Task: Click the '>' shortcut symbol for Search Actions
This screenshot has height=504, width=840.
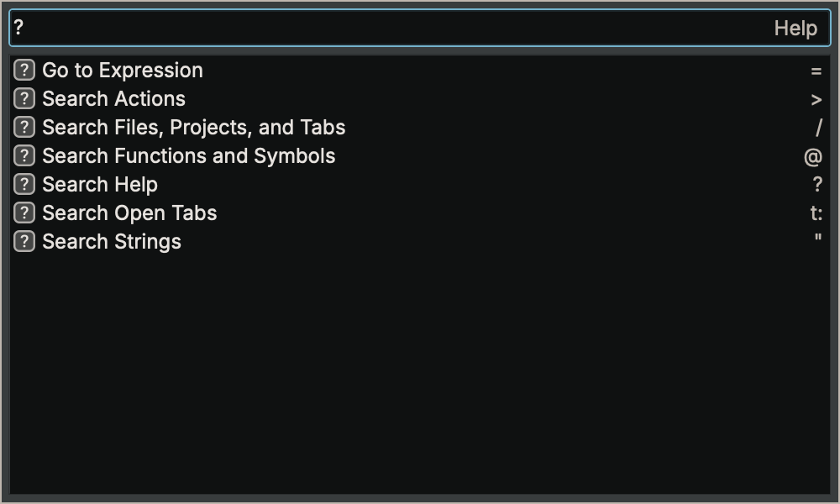Action: tap(813, 99)
